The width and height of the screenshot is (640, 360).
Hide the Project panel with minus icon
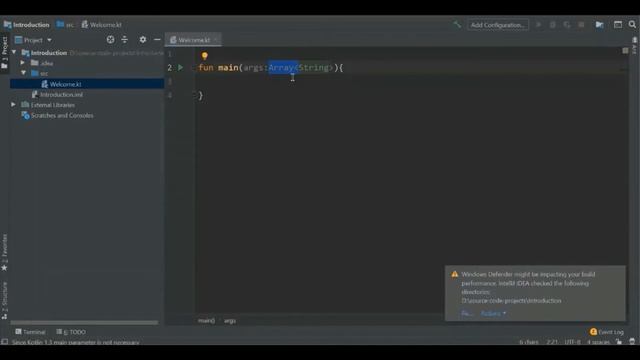(157, 40)
